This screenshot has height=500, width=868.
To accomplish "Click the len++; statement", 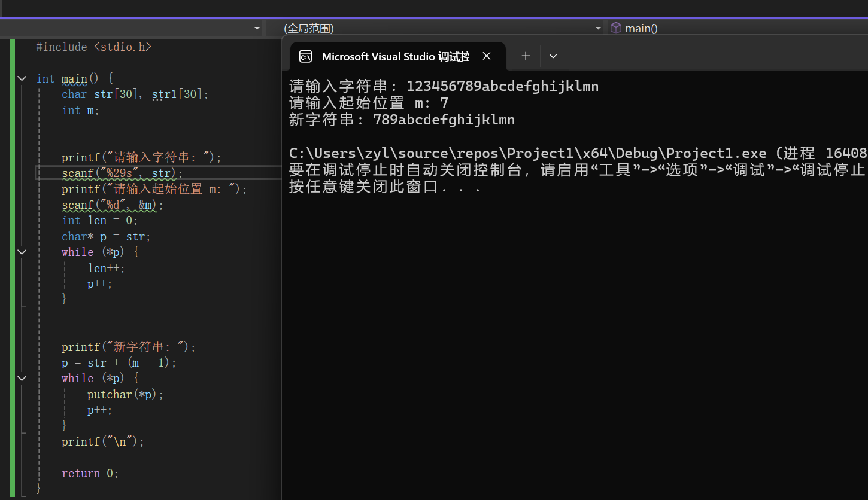I will point(106,268).
